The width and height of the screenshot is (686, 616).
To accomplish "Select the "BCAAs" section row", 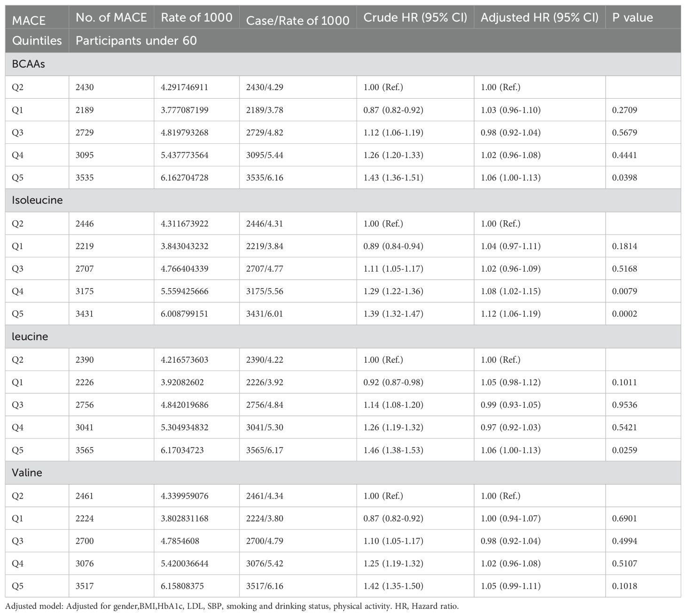I will pyautogui.click(x=343, y=64).
